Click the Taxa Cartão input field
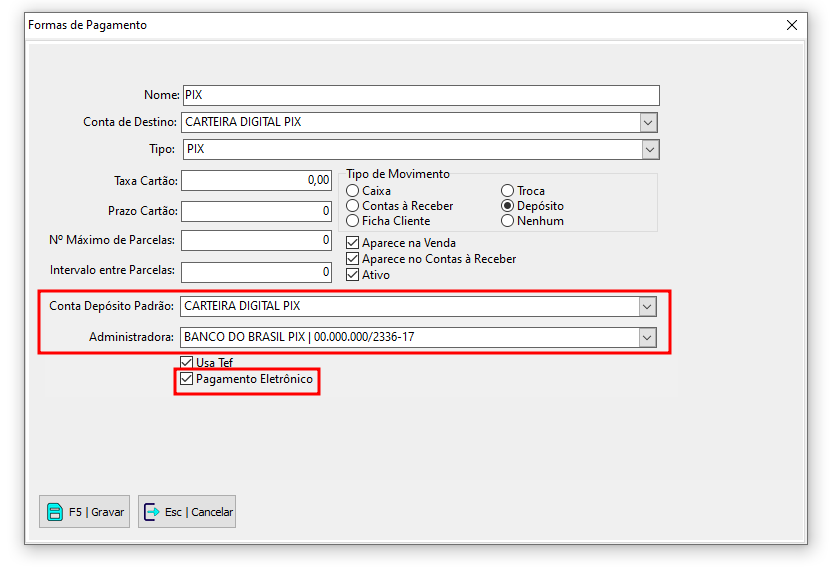This screenshot has height=567, width=829. [256, 181]
